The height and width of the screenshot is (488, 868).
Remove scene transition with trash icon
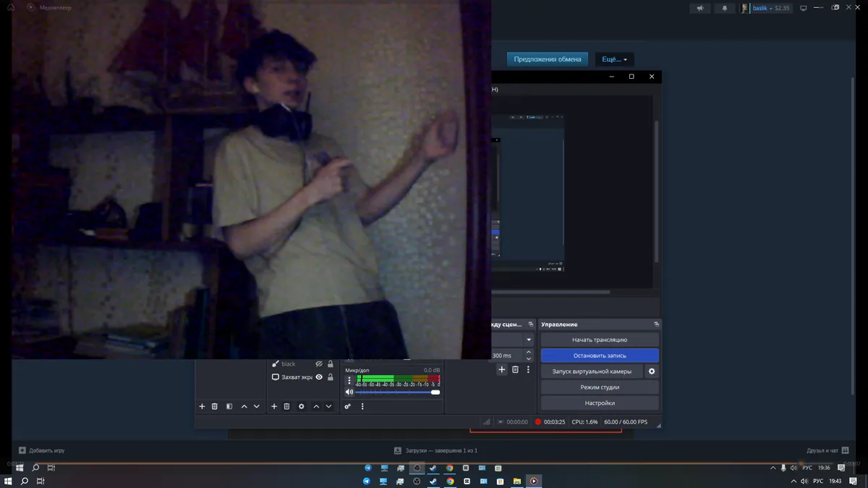pyautogui.click(x=515, y=369)
